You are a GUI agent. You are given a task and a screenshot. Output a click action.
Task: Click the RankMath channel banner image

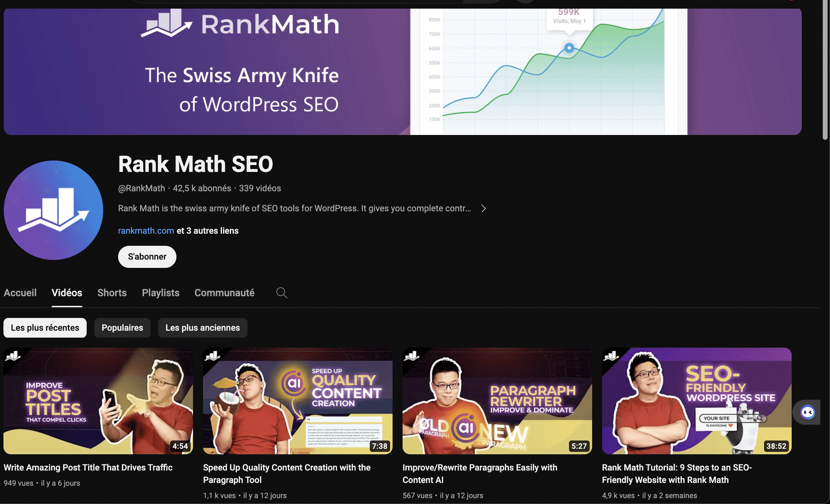click(403, 71)
